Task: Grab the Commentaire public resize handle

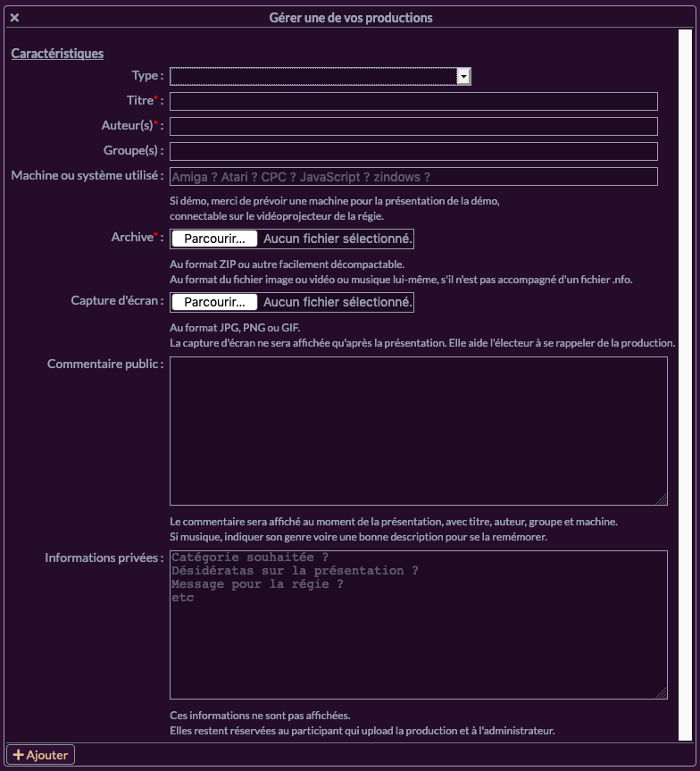Action: click(x=662, y=500)
